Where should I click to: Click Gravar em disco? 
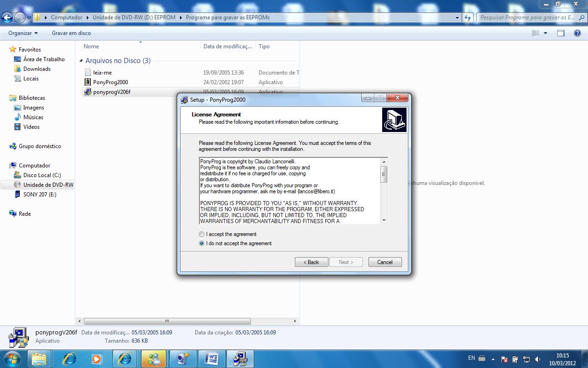pos(71,33)
